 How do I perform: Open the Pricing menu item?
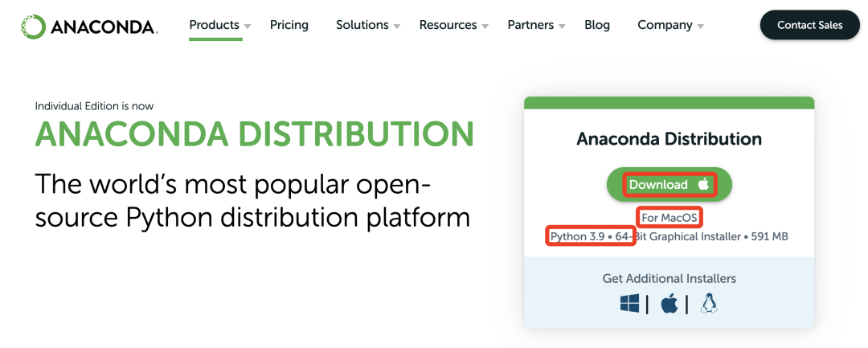(x=289, y=25)
